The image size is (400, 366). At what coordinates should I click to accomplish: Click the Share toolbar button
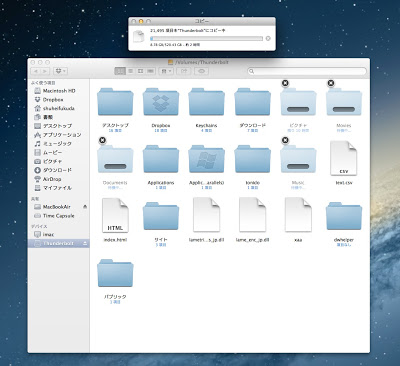pos(184,71)
